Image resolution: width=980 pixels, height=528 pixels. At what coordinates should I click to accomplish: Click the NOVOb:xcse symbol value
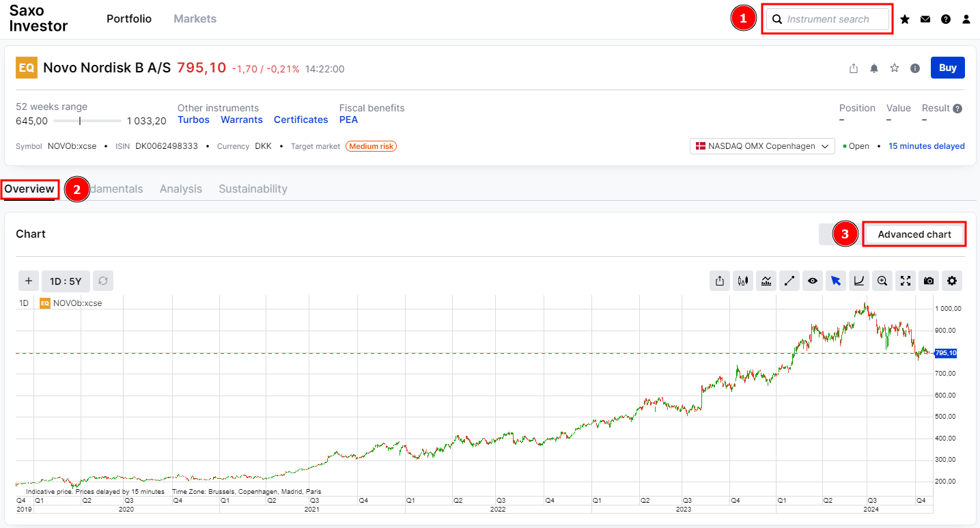(72, 146)
